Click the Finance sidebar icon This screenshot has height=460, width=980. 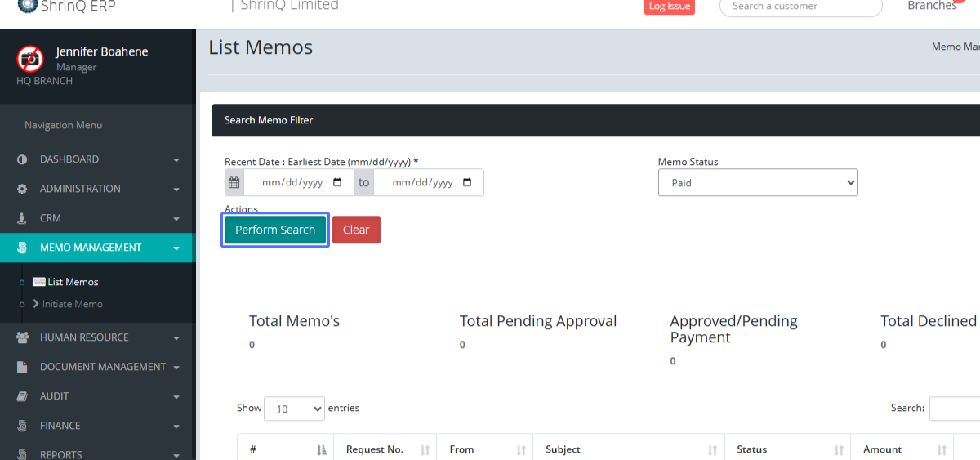[22, 426]
